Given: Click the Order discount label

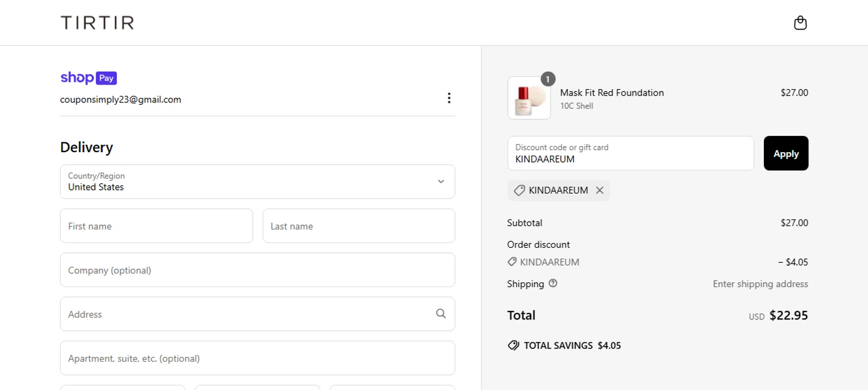Looking at the screenshot, I should pyautogui.click(x=539, y=245).
